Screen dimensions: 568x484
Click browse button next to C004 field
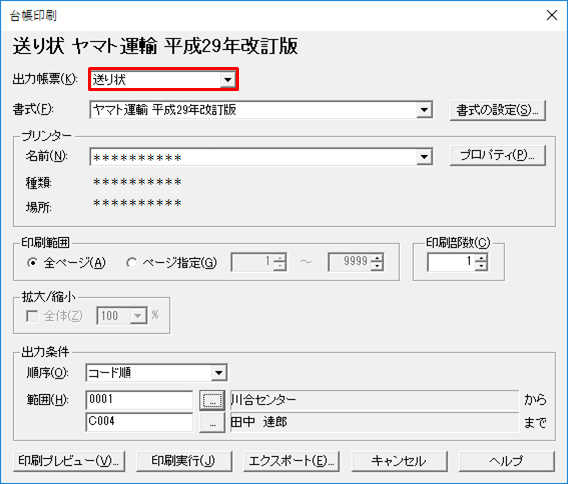212,422
